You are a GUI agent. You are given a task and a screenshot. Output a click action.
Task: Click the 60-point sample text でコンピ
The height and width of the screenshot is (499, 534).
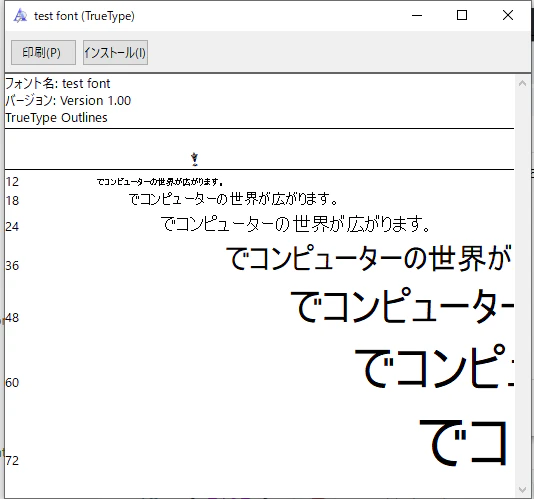[x=434, y=366]
